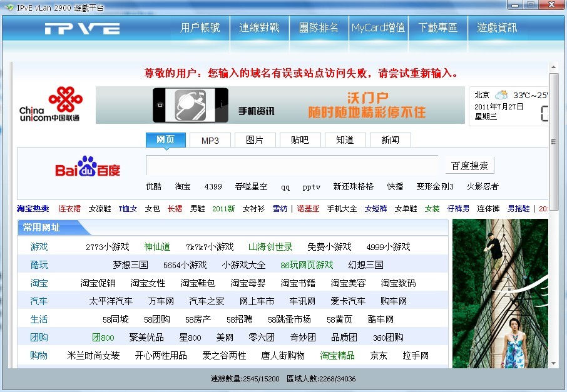
Task: Click the weather cloud icon beside 北京
Action: click(x=501, y=95)
